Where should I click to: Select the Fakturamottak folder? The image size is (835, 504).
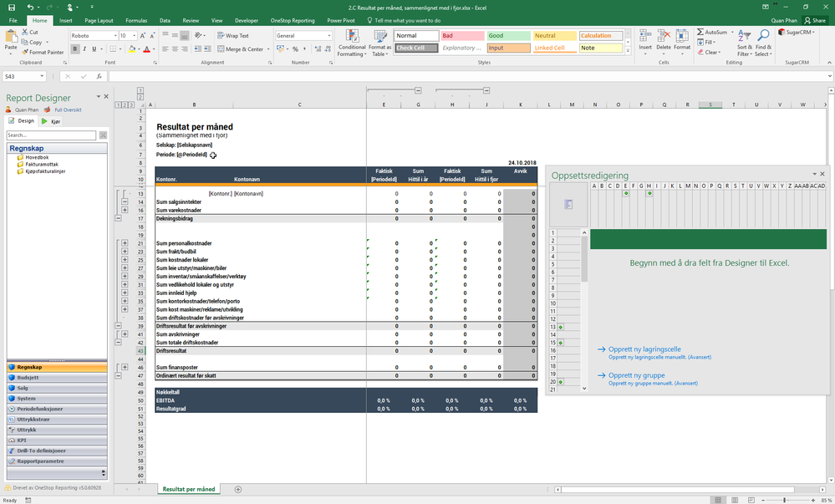[38, 164]
